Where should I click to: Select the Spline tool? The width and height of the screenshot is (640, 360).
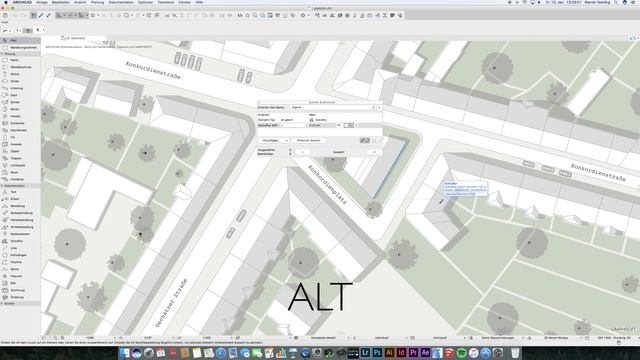pos(20,269)
